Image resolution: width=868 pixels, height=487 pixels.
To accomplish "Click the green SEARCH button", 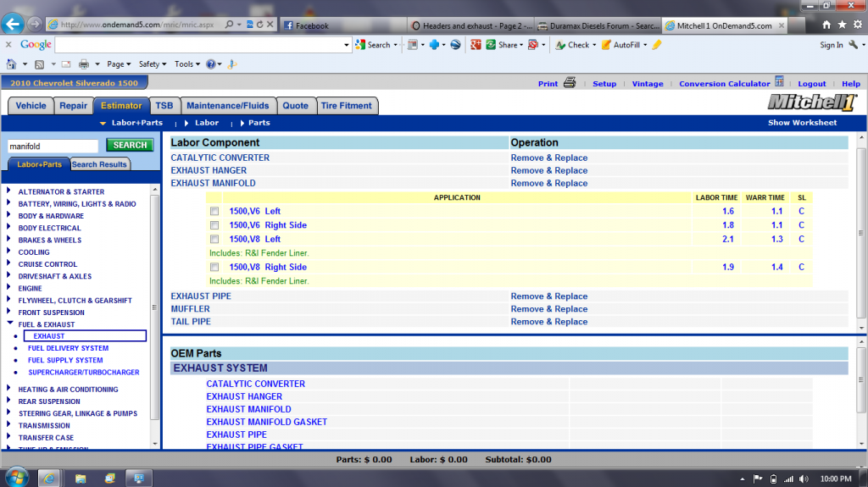I will [x=130, y=145].
